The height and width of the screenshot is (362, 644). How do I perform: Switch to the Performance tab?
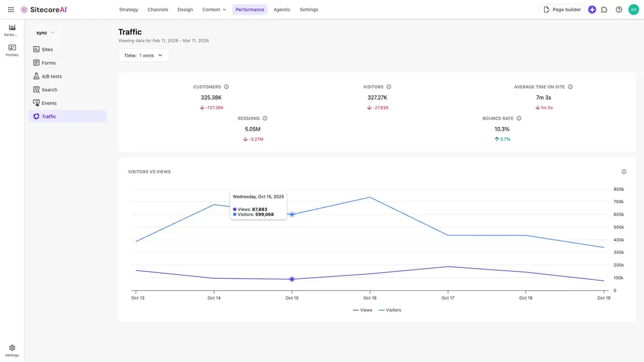point(250,9)
